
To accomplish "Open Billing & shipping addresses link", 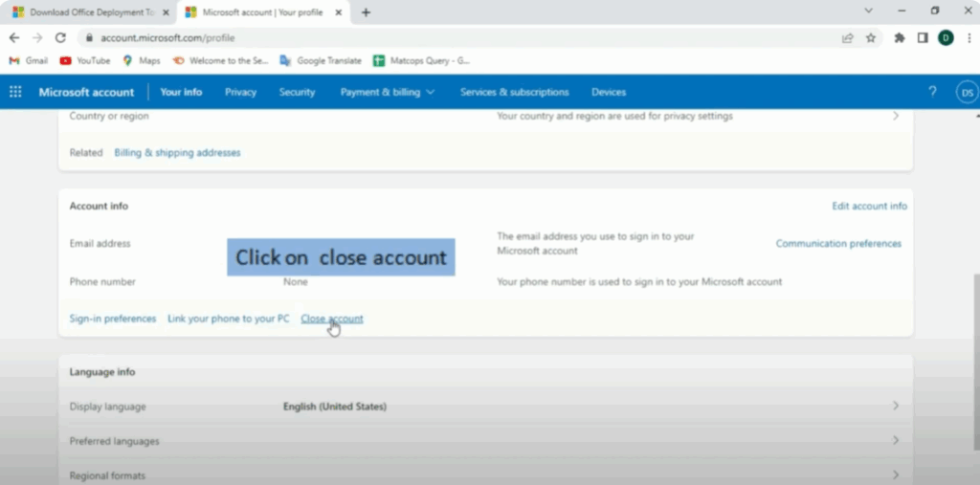I will point(177,152).
